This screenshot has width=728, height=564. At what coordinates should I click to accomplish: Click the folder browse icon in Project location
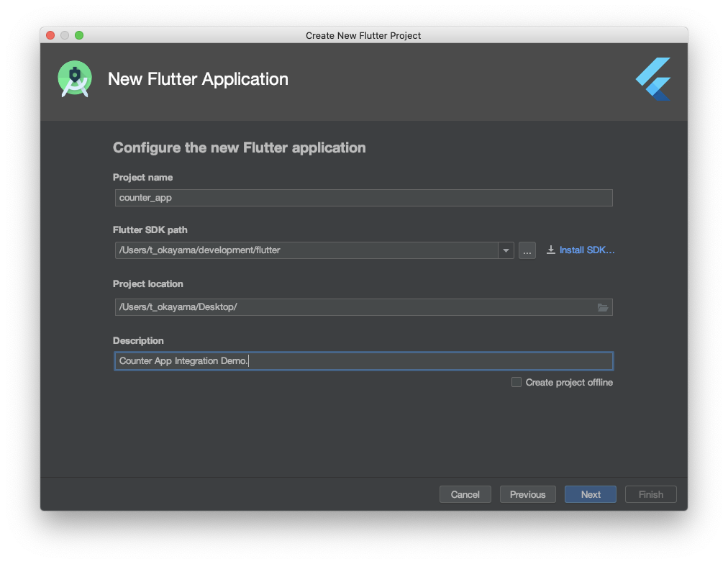pos(603,307)
